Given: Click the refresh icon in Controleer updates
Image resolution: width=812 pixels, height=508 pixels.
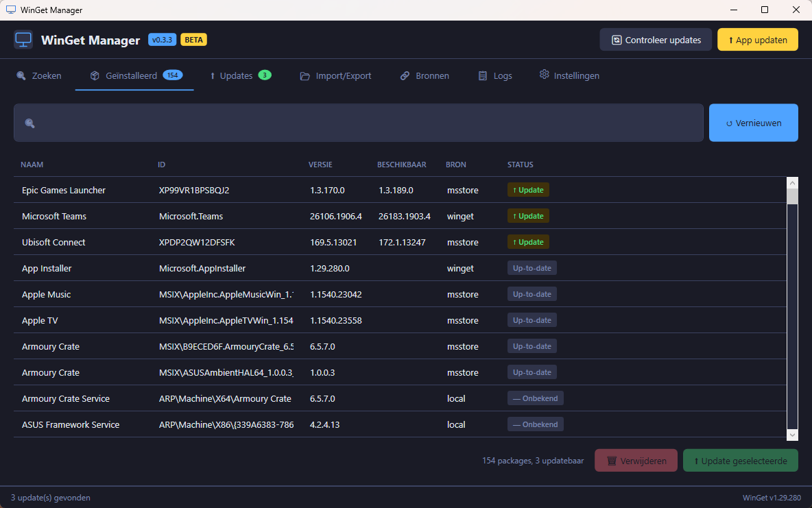Looking at the screenshot, I should (617, 40).
